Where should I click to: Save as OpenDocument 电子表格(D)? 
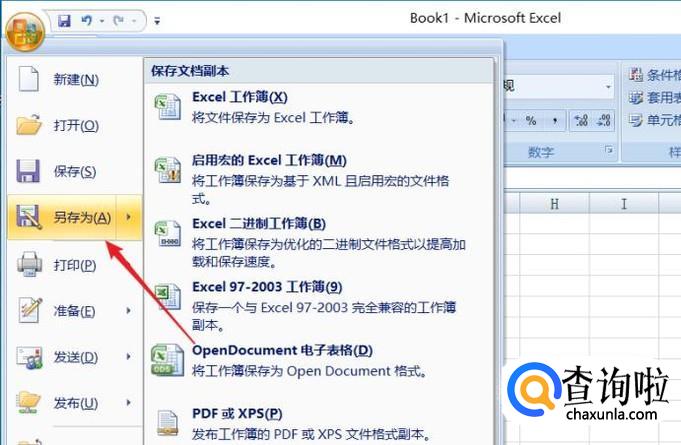pos(319,360)
